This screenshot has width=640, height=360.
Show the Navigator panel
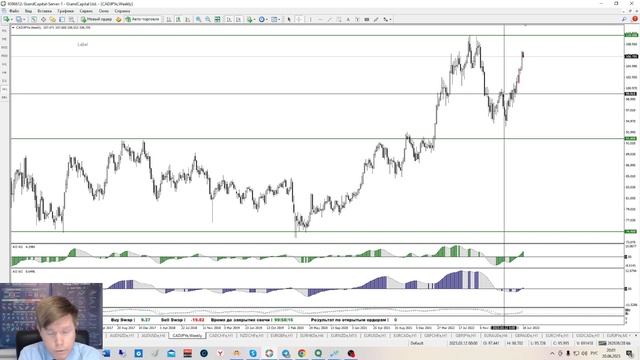pos(53,19)
